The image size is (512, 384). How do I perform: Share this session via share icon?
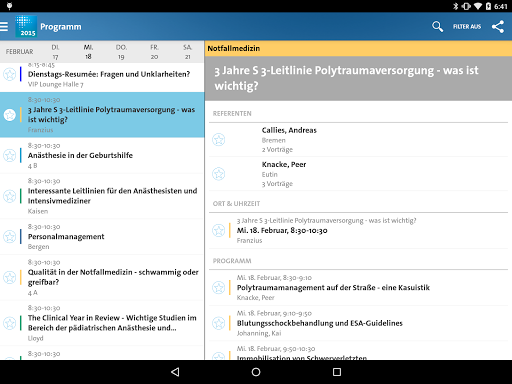point(498,26)
